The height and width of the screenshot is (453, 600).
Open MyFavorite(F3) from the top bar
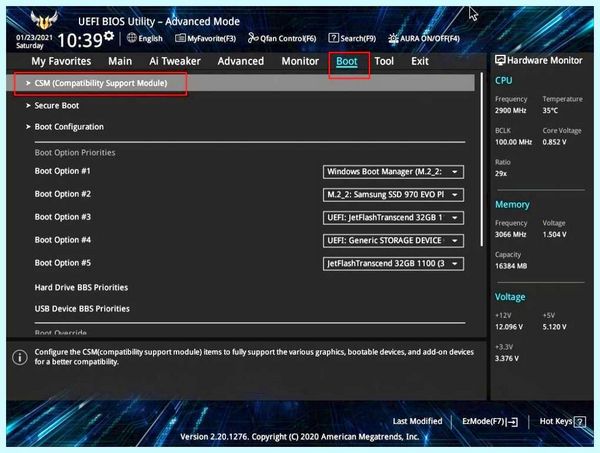(x=205, y=38)
